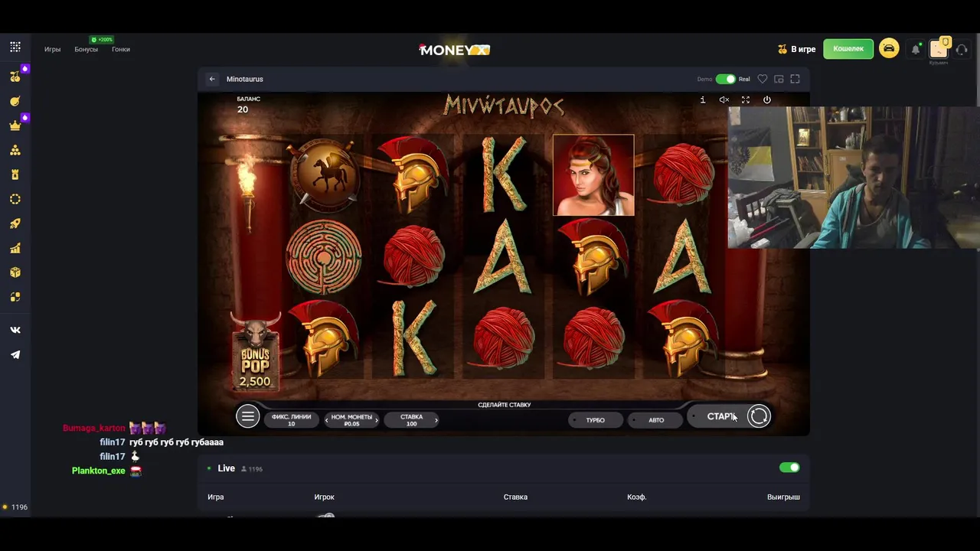Click the Bonus Pop 2,500 badge
The height and width of the screenshot is (551, 980).
[255, 354]
